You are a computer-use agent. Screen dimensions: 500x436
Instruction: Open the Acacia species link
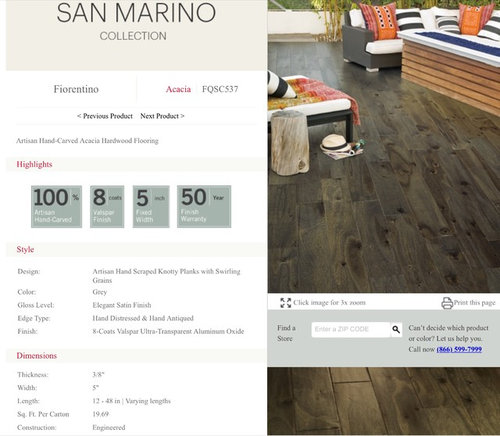(x=178, y=89)
